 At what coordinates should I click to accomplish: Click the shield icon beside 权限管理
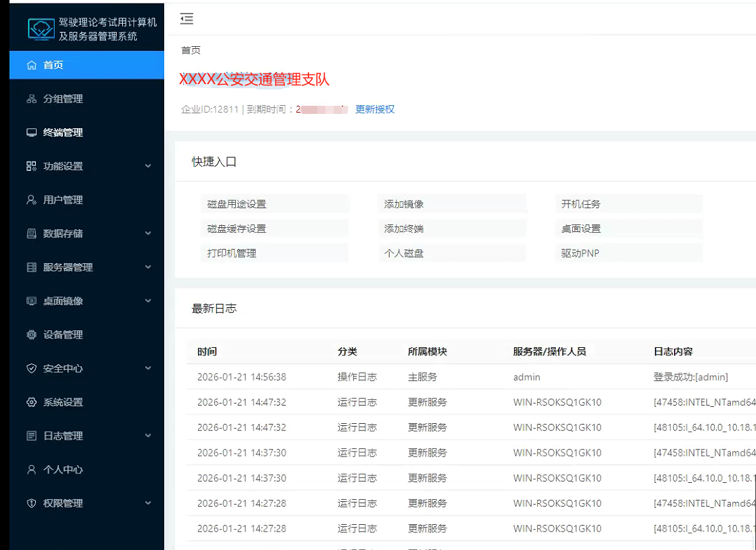(31, 503)
